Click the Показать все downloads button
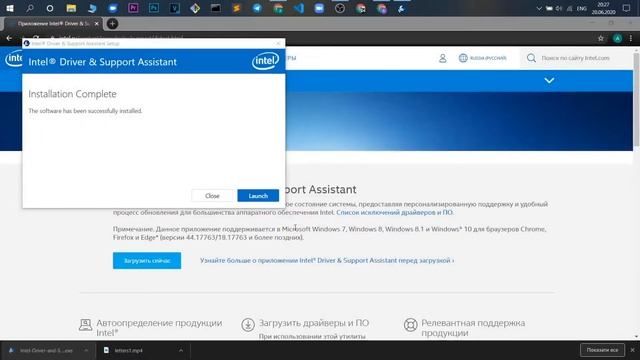 pos(602,350)
